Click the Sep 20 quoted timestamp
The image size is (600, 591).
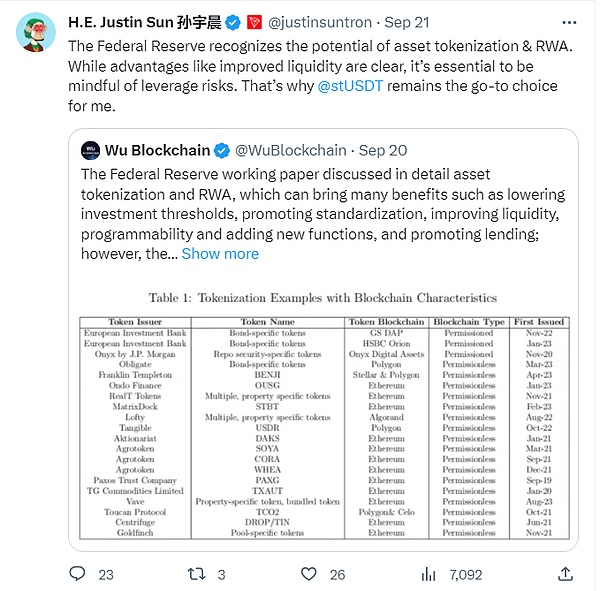pyautogui.click(x=384, y=151)
